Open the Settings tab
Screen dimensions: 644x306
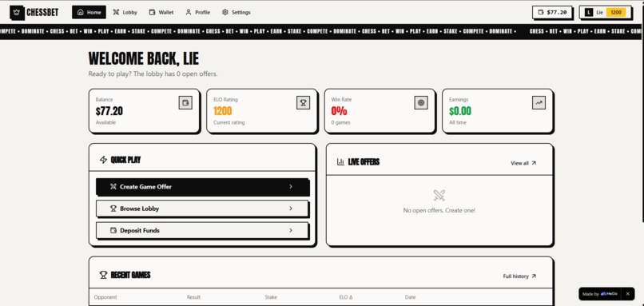[237, 12]
